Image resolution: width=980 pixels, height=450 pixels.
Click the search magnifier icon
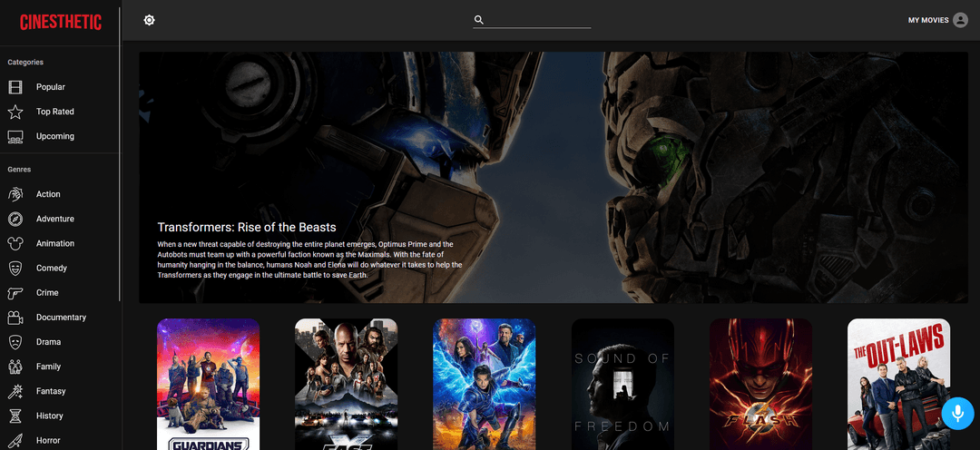[479, 20]
